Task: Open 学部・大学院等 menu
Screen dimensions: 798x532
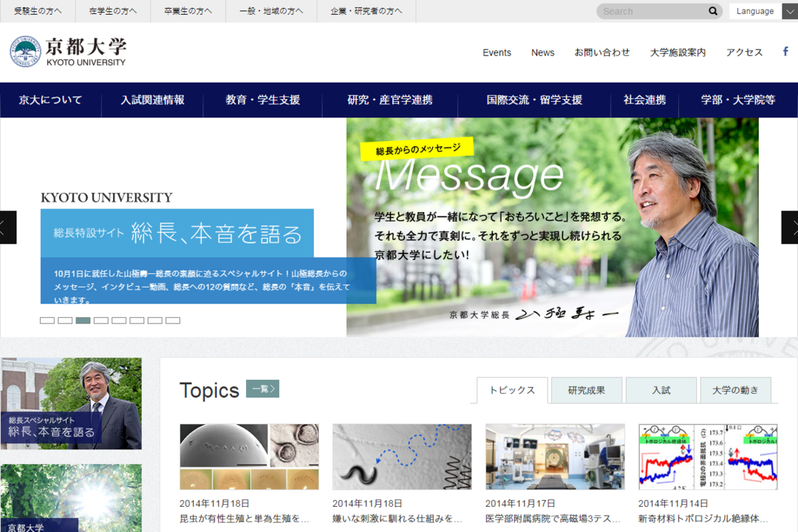Action: 738,100
